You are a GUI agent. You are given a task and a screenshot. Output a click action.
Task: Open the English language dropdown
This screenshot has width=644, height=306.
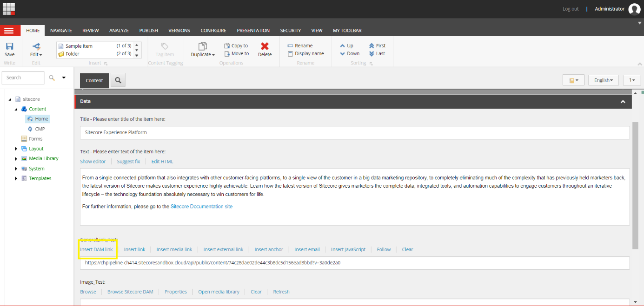[604, 80]
